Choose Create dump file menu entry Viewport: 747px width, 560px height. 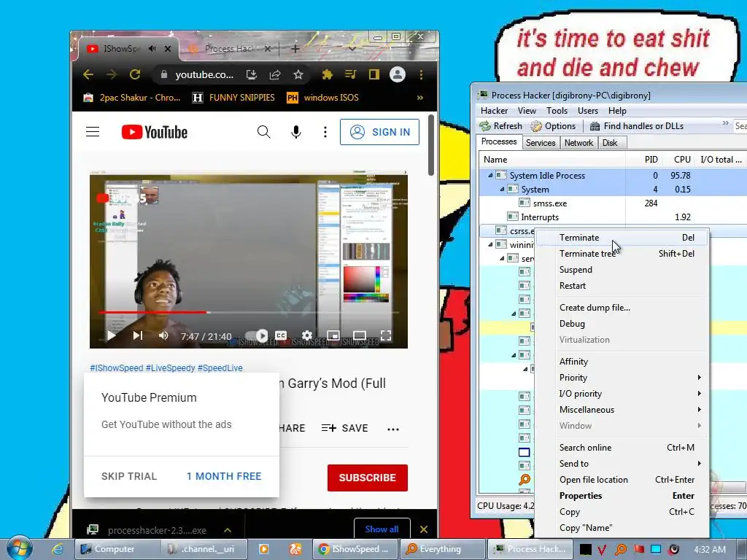pyautogui.click(x=622, y=308)
